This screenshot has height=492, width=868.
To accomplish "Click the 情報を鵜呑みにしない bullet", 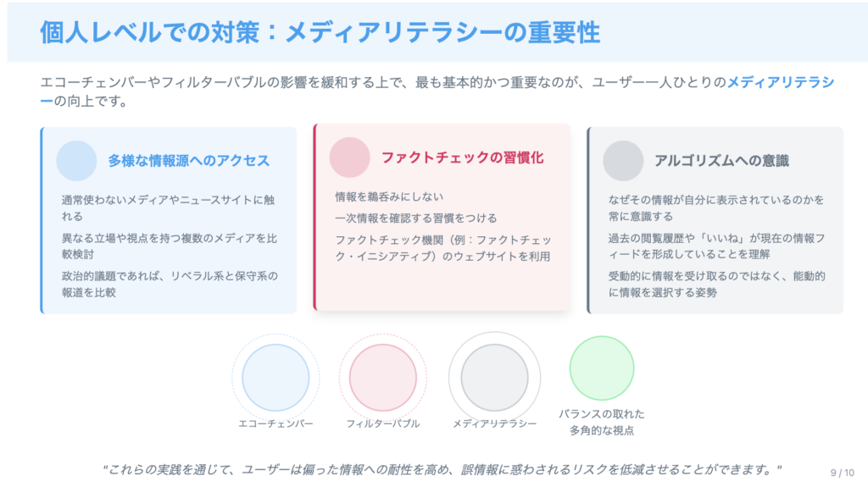I will point(389,196).
